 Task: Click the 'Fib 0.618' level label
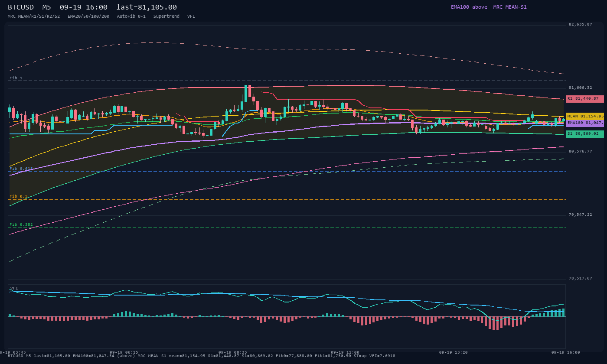pos(21,169)
